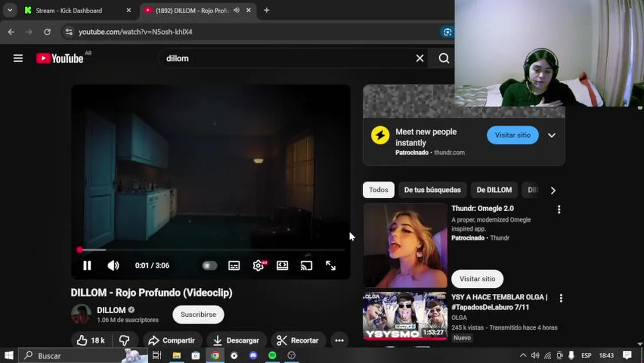Toggle the autoplay switch
Screen dimensions: 644x363
click(209, 266)
